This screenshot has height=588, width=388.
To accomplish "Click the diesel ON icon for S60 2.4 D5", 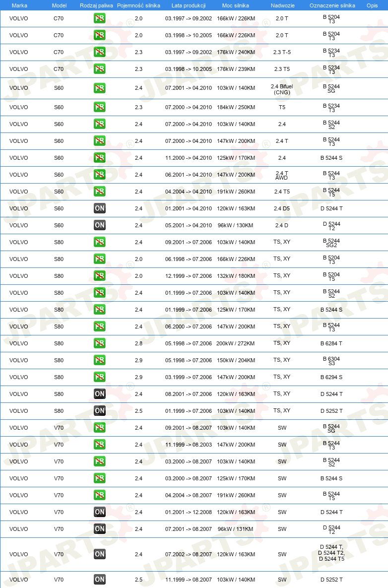I will (99, 208).
